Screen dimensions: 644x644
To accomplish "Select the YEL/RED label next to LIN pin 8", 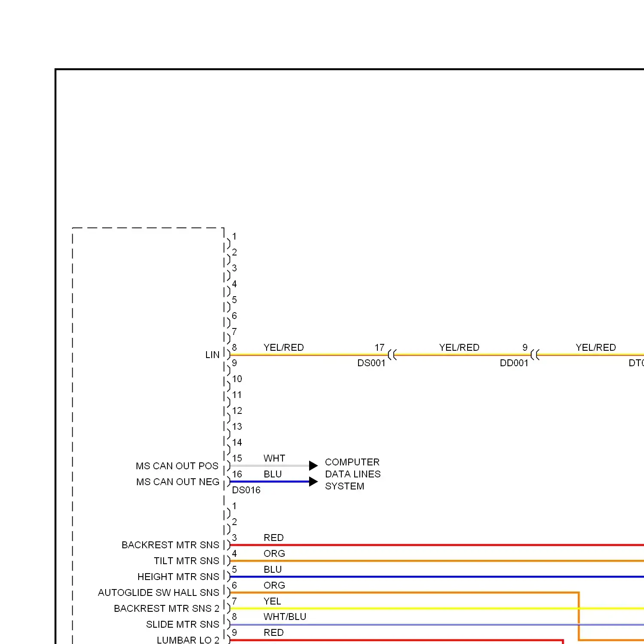I will [283, 347].
